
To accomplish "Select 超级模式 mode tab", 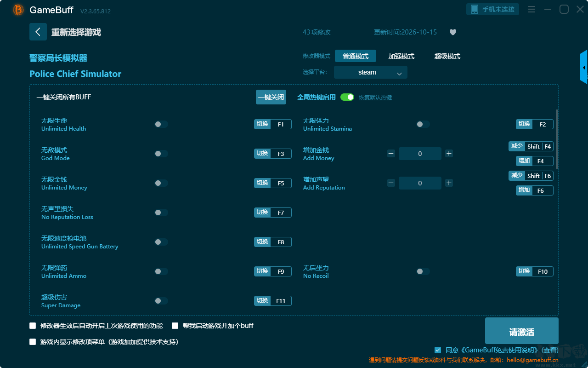I will coord(447,56).
